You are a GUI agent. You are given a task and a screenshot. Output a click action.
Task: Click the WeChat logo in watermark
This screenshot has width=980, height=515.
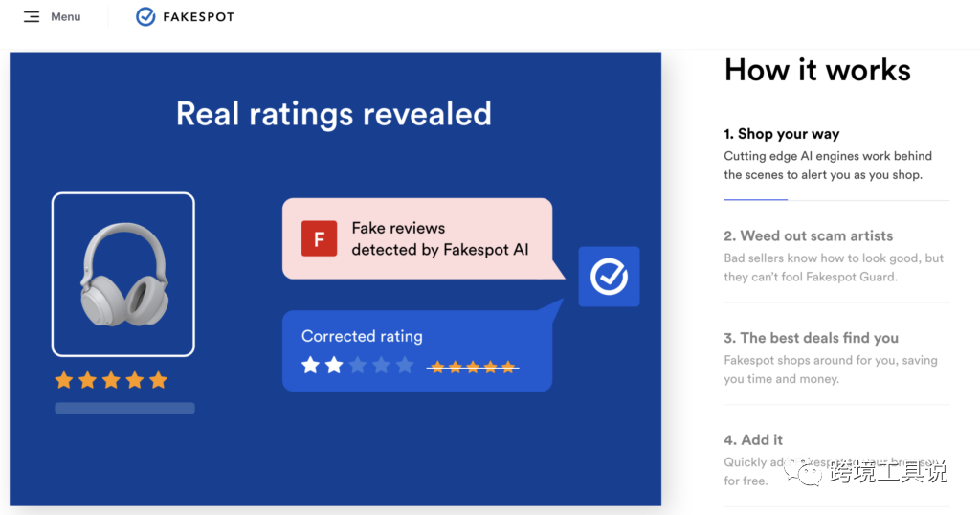810,472
